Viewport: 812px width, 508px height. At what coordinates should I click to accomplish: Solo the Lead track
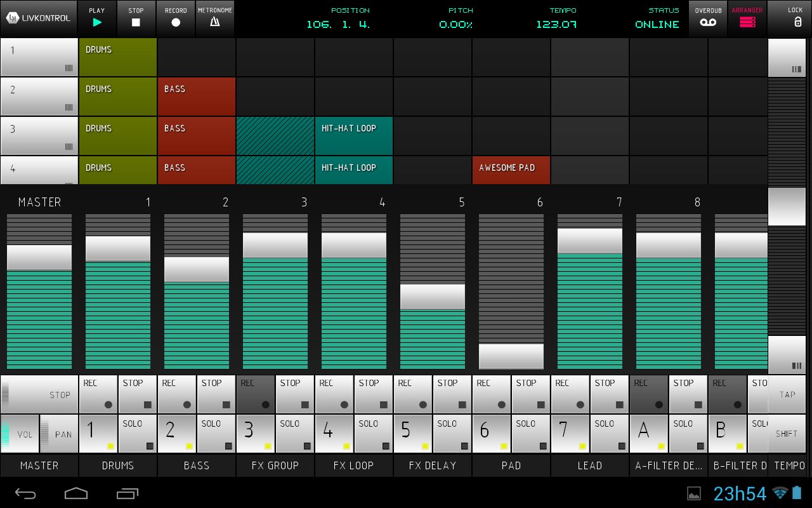pyautogui.click(x=610, y=433)
